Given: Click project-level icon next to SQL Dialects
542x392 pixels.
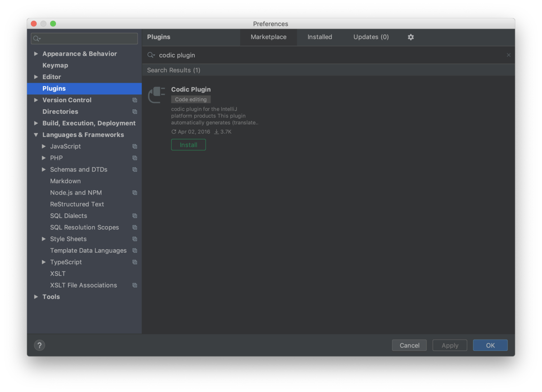Looking at the screenshot, I should pyautogui.click(x=135, y=216).
